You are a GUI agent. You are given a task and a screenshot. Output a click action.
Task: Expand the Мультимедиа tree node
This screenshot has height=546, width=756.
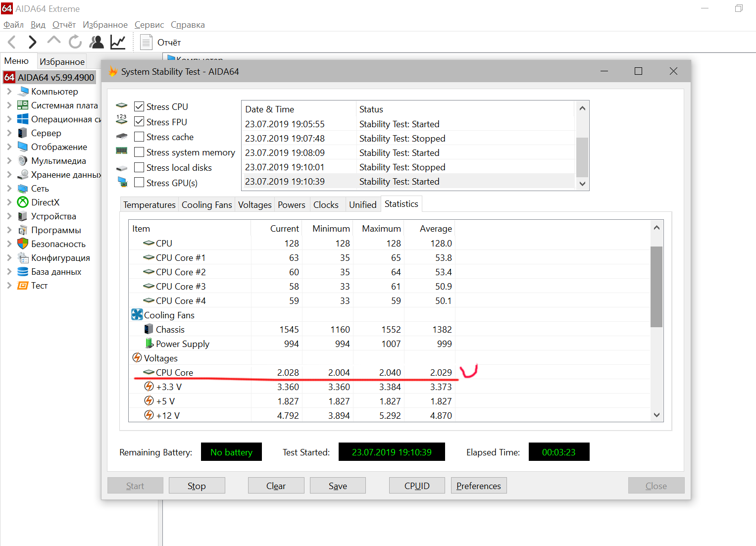pyautogui.click(x=9, y=160)
